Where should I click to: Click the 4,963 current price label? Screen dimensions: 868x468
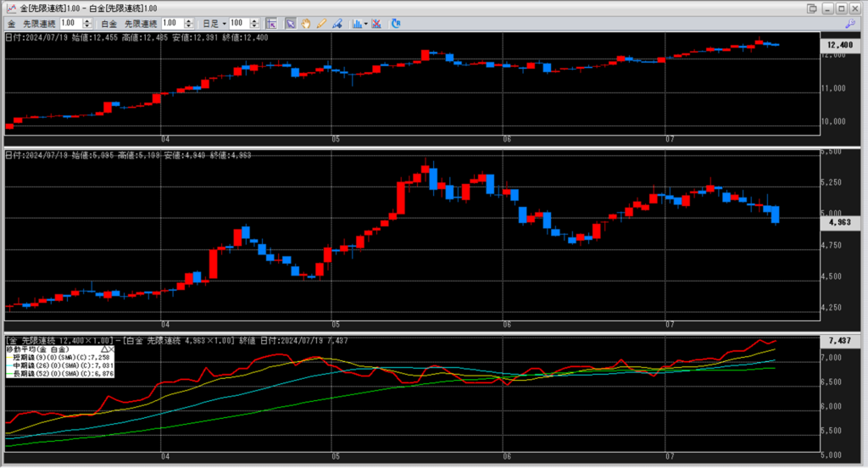[x=840, y=222]
